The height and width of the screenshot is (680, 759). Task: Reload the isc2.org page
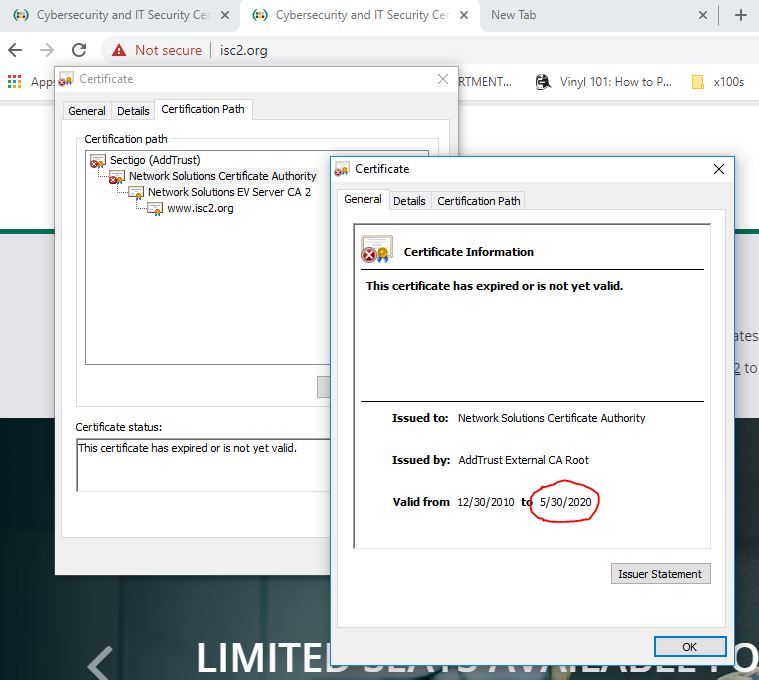[x=79, y=50]
